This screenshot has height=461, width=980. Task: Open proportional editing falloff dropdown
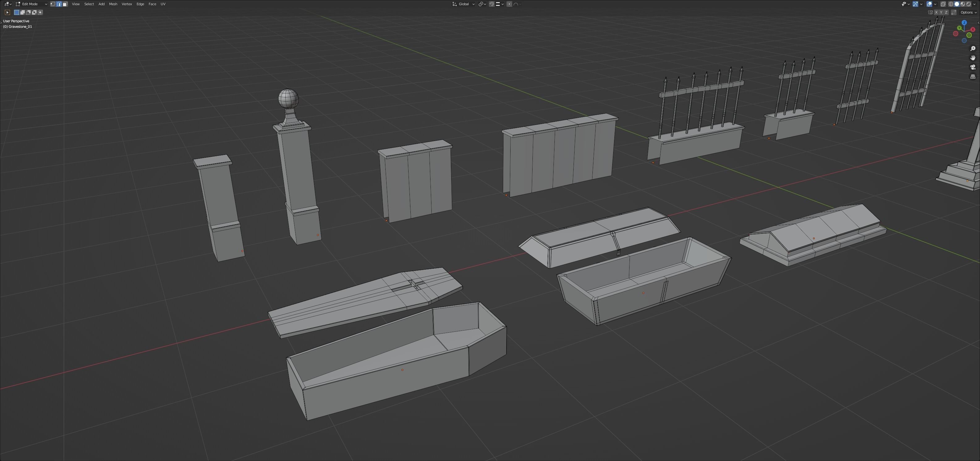click(517, 4)
